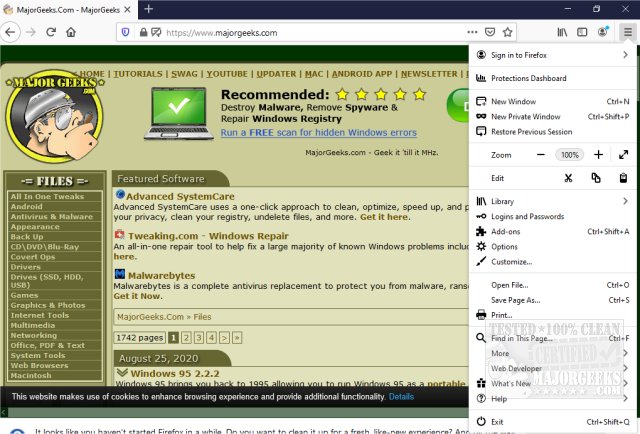
Task: Click the forward navigation arrow
Action: 31,32
